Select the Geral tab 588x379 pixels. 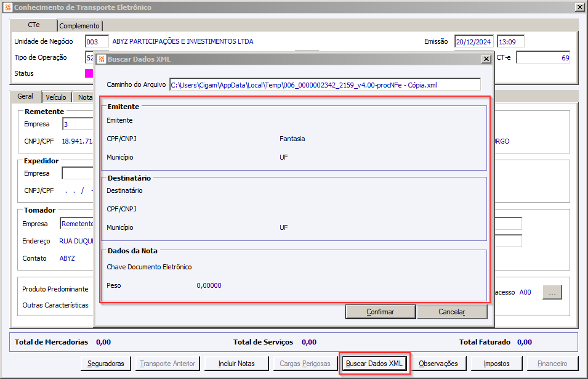pyautogui.click(x=25, y=96)
